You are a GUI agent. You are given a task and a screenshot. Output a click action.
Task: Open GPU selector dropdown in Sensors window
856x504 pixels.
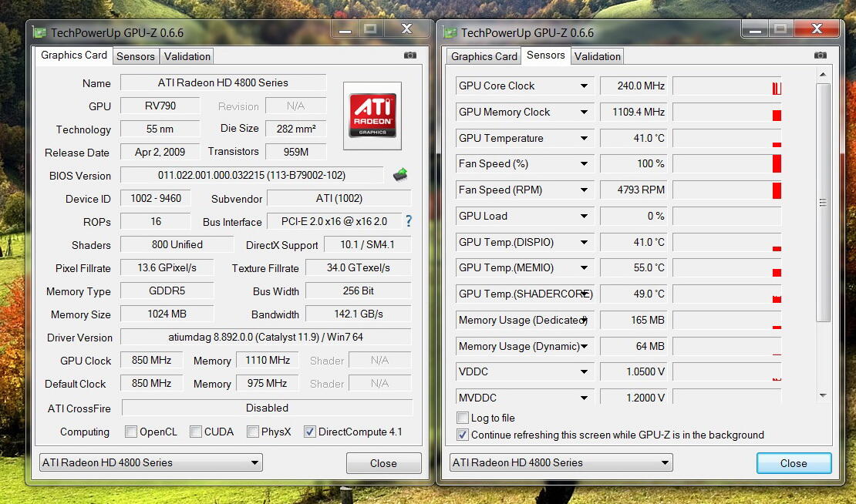pos(561,462)
